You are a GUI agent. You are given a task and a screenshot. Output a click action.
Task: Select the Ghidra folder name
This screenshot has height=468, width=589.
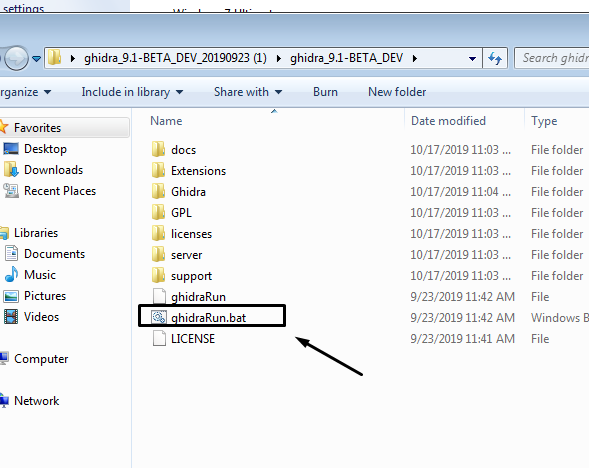coord(188,192)
